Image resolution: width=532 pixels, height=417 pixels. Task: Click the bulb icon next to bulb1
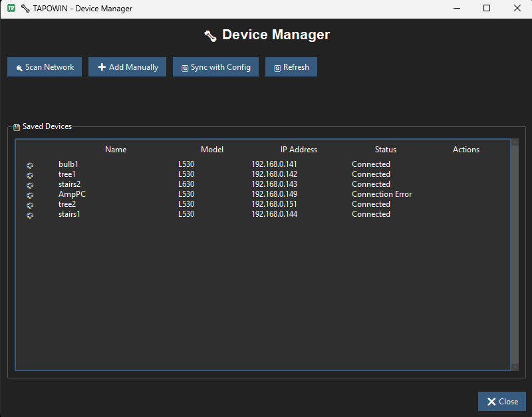[30, 165]
